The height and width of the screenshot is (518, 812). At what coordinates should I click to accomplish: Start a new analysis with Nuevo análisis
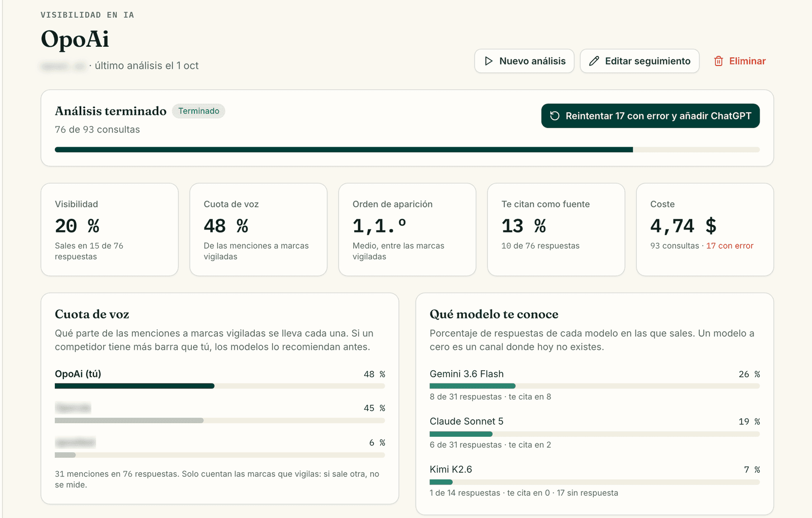(x=524, y=61)
